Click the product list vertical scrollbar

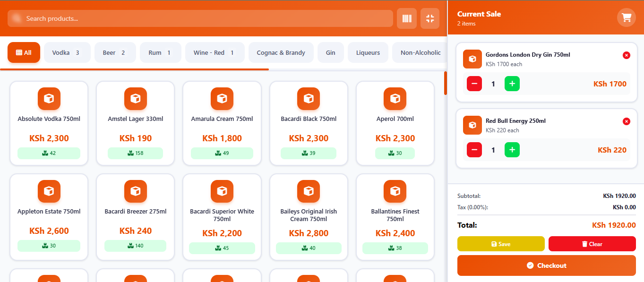click(x=445, y=83)
